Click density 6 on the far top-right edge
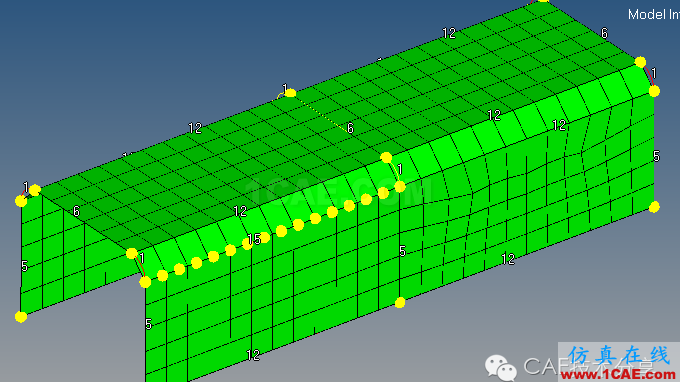 coord(604,33)
